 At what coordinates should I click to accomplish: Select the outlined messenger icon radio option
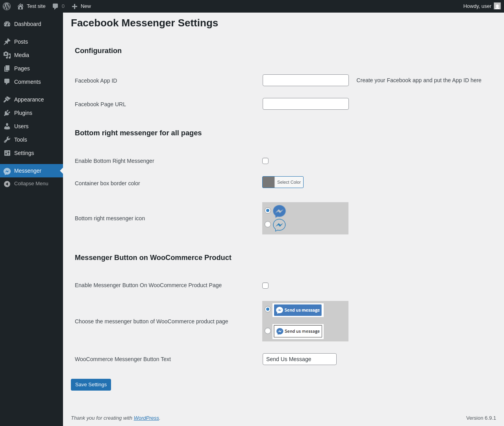[268, 224]
